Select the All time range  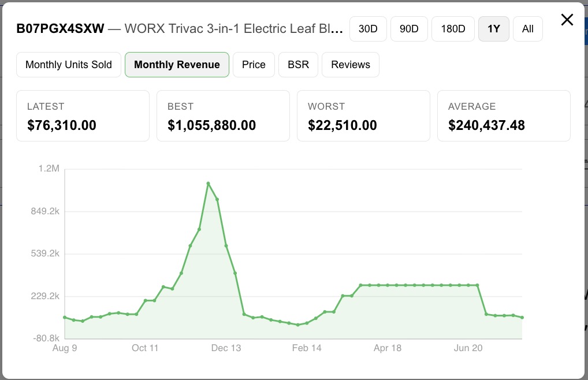point(527,29)
